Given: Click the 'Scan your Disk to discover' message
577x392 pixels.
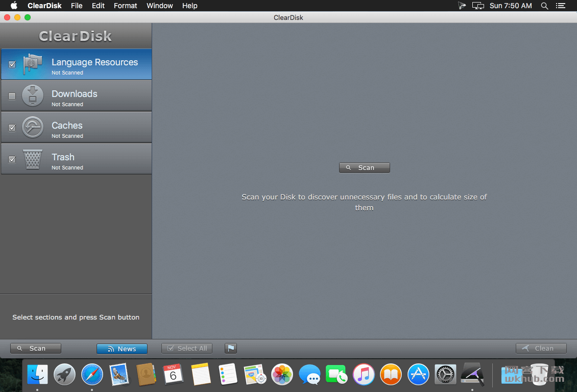Looking at the screenshot, I should tap(364, 202).
